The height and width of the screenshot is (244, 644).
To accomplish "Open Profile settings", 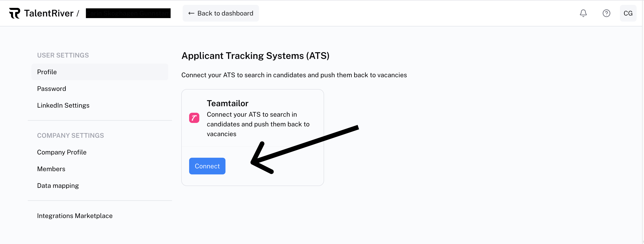I will [x=47, y=72].
